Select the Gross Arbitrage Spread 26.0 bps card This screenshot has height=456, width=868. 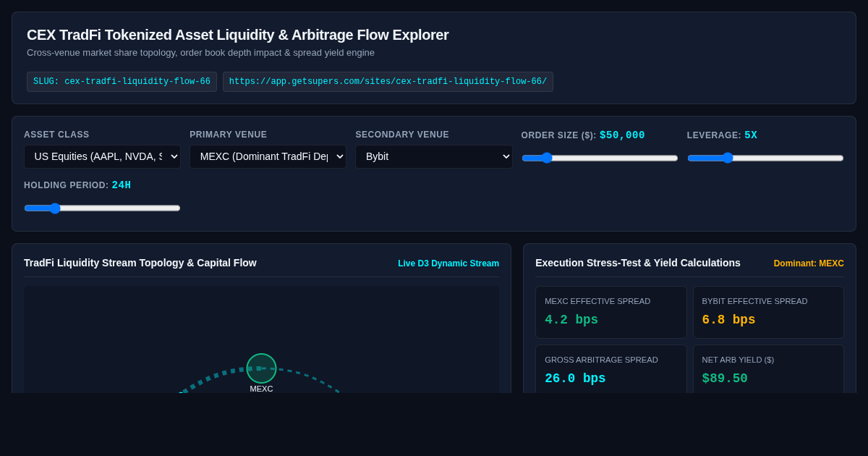[x=611, y=369]
